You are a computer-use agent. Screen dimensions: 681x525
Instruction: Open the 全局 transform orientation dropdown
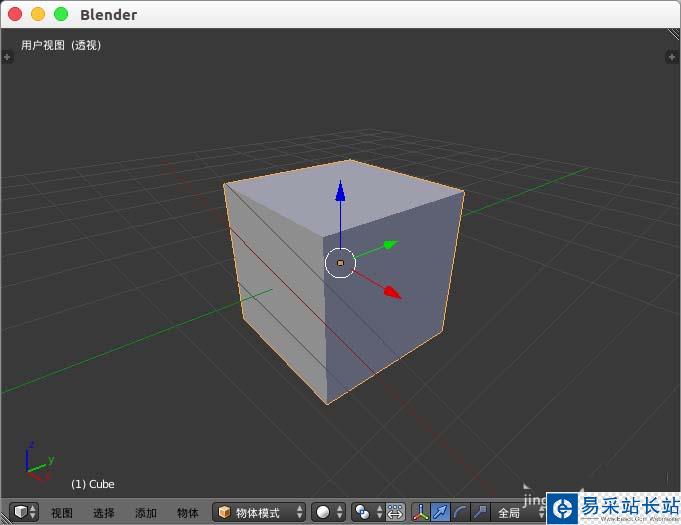tap(519, 513)
